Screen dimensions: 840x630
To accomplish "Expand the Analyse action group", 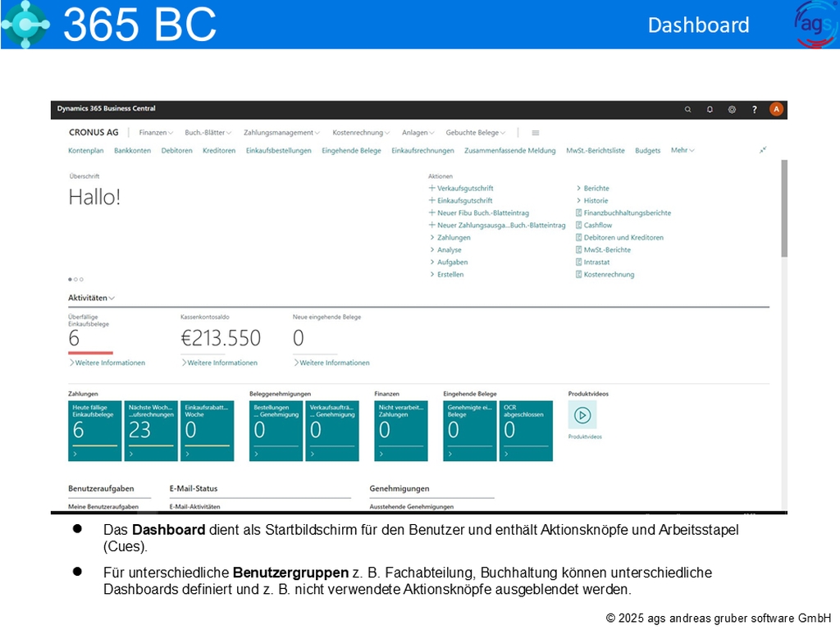I will tap(445, 249).
